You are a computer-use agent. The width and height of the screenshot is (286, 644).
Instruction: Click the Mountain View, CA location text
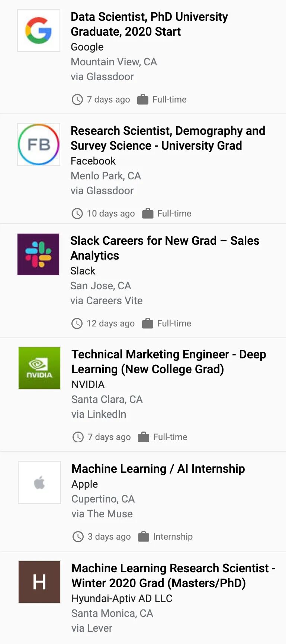click(114, 62)
